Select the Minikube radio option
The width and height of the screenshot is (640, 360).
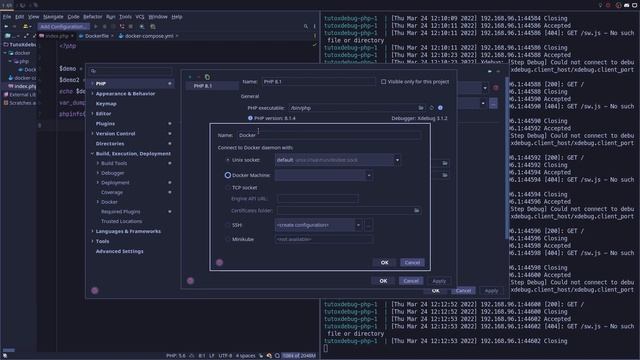tap(228, 239)
